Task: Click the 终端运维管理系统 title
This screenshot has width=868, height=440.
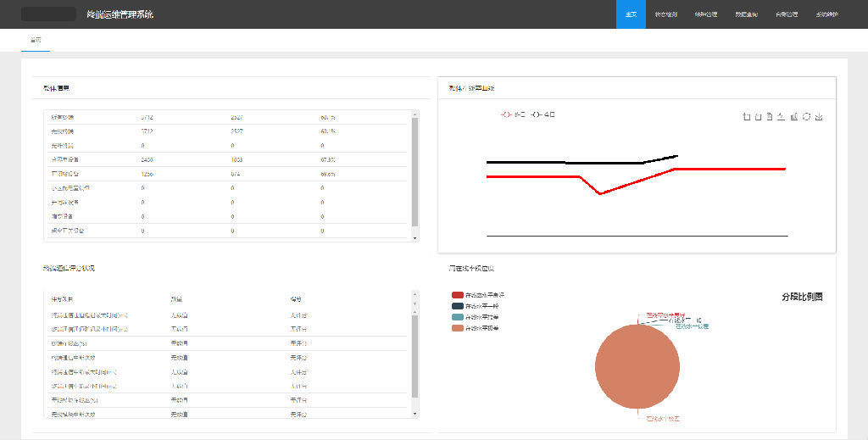Action: pyautogui.click(x=120, y=14)
